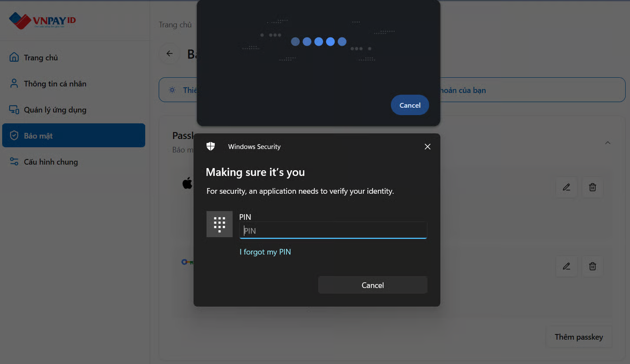The image size is (630, 364).
Task: Focus the PIN input field
Action: pyautogui.click(x=333, y=231)
